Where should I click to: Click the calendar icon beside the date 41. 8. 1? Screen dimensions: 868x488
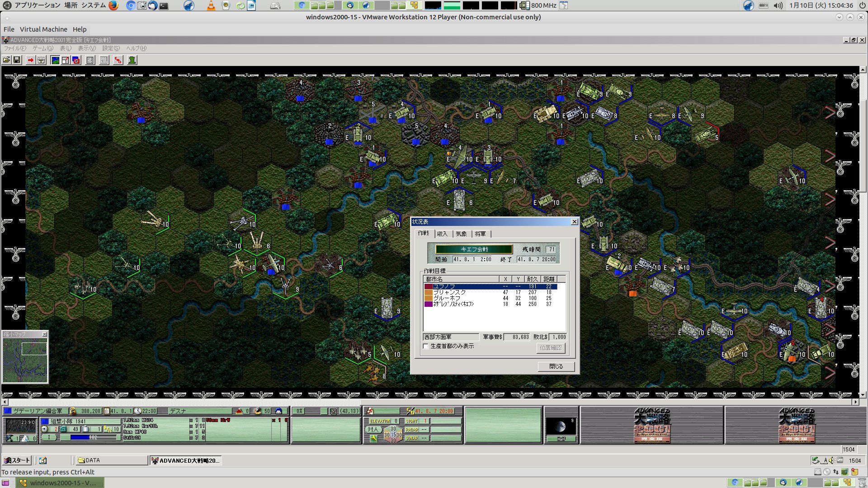point(107,411)
